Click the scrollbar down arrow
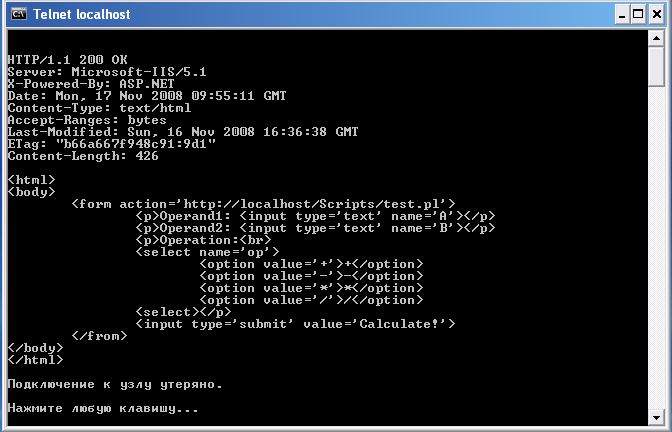 point(656,417)
